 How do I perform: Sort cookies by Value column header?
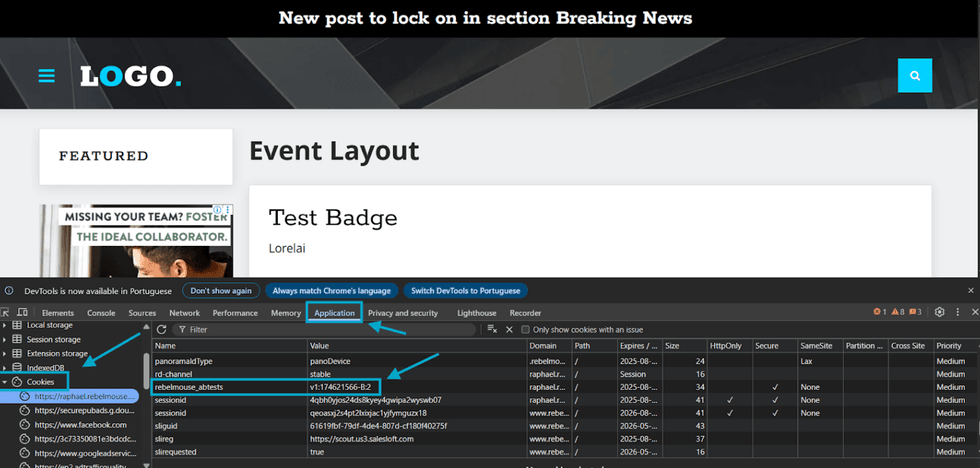click(x=417, y=346)
